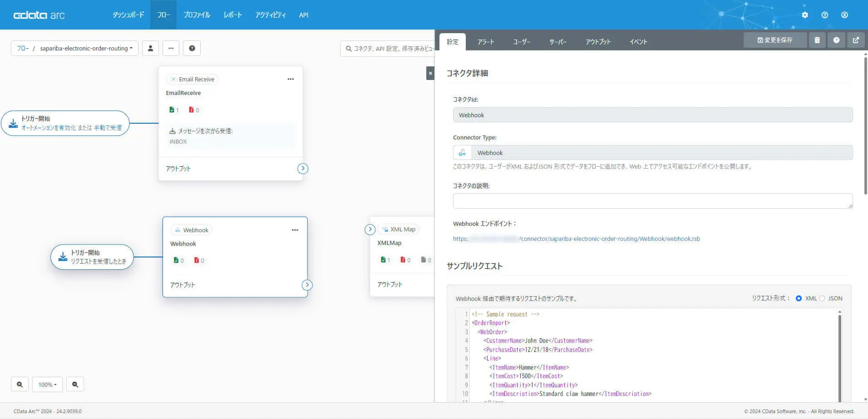This screenshot has height=419, width=868.
Task: Click the XMLMap success file count icon
Action: coord(383,260)
